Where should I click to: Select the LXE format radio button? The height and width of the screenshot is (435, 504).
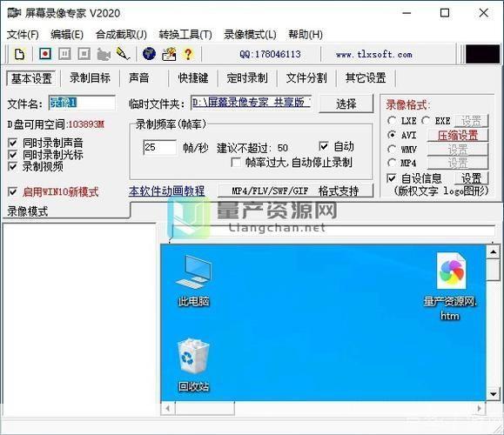tap(392, 121)
